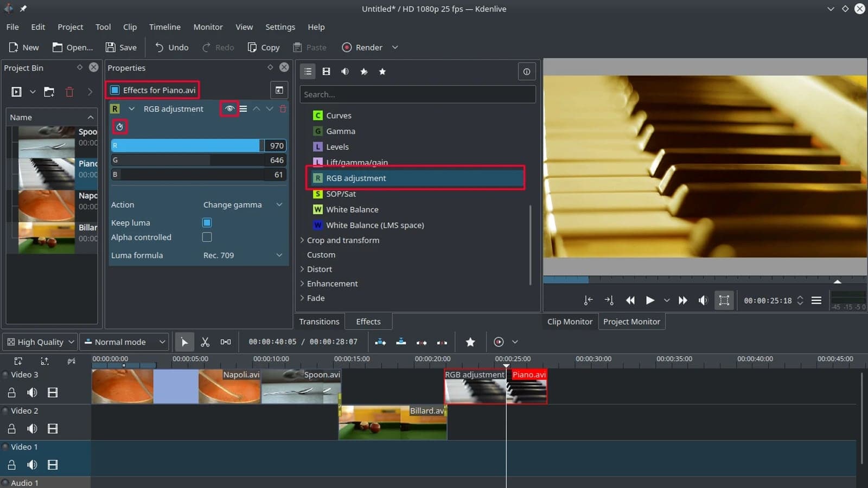Click the Undo button
This screenshot has height=488, width=868.
(x=171, y=48)
